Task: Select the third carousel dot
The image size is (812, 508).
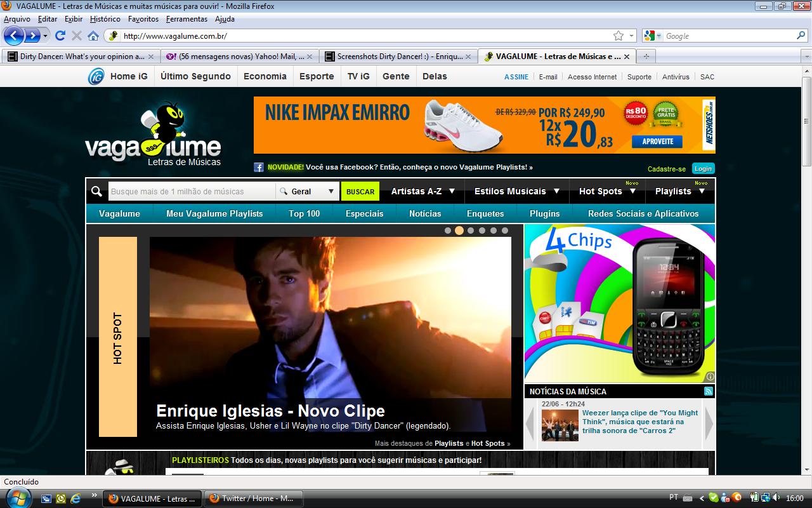Action: coord(471,231)
